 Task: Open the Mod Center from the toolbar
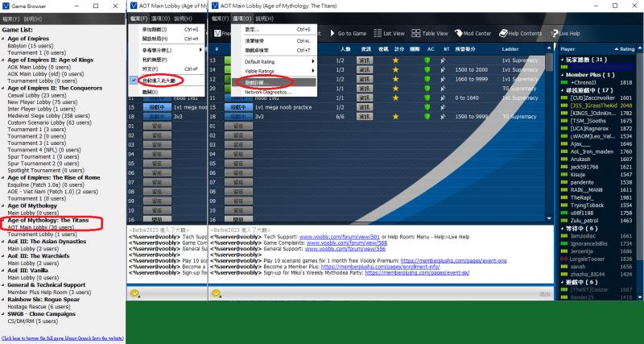pos(473,33)
